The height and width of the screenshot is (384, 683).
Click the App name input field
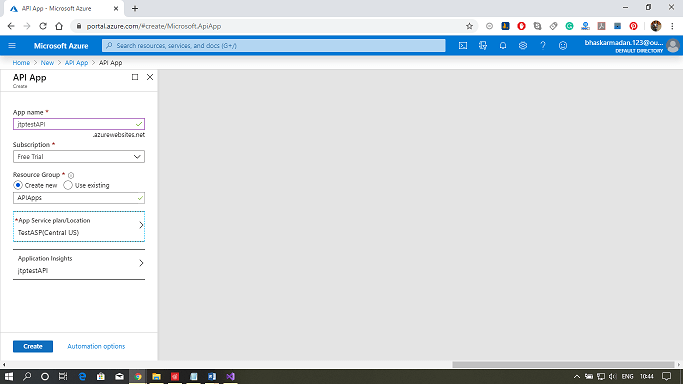click(79, 124)
